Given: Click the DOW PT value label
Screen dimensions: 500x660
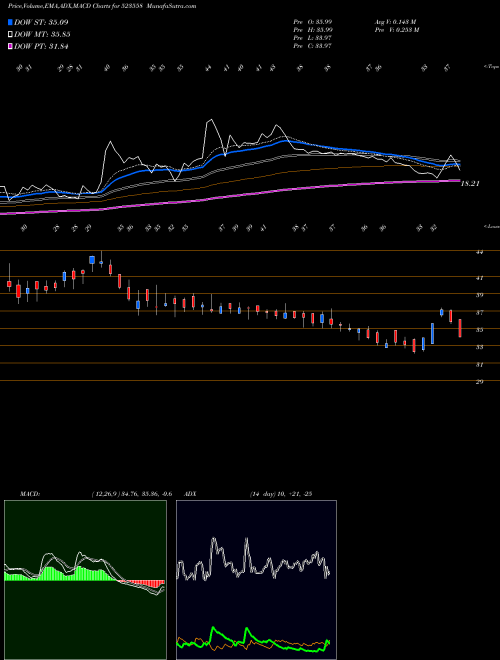Looking at the screenshot, I should click(x=41, y=47).
